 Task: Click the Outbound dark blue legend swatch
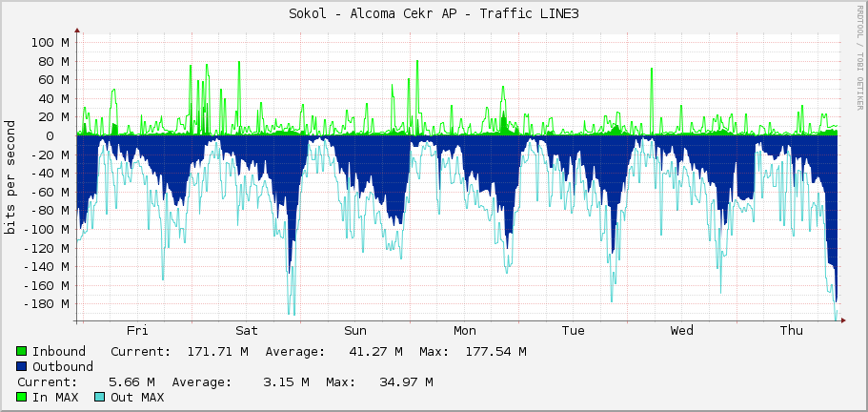[x=22, y=367]
